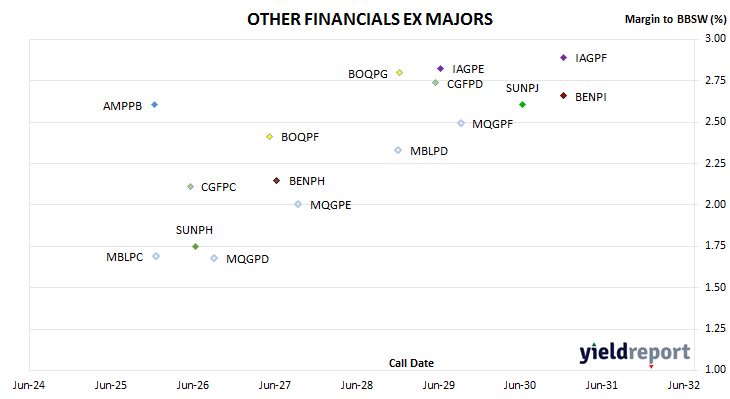The height and width of the screenshot is (399, 730).
Task: Select the Call Date axis title
Action: coord(411,363)
